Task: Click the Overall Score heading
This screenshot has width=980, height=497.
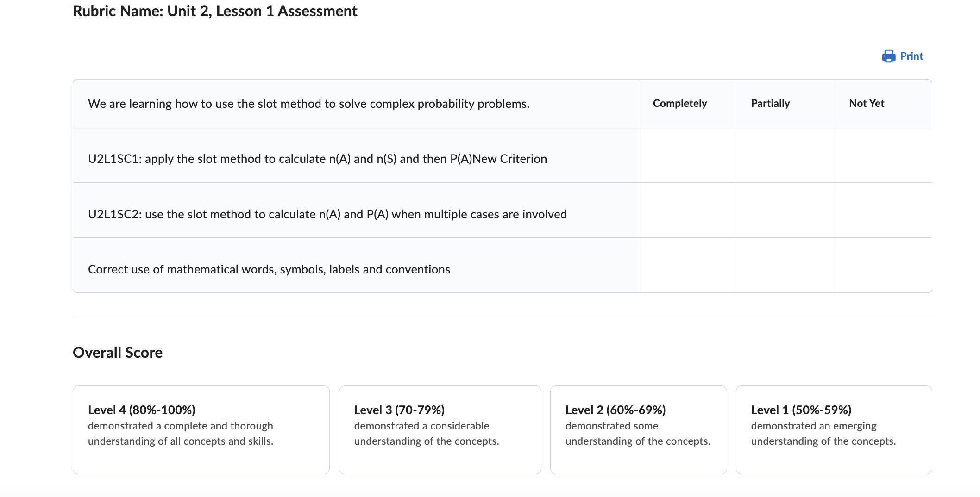Action: (118, 353)
